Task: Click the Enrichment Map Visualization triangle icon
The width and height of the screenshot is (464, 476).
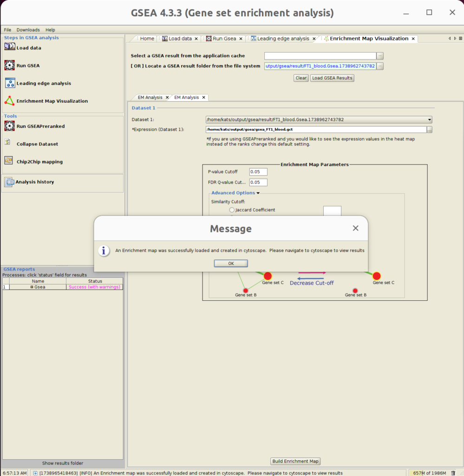Action: tap(9, 101)
